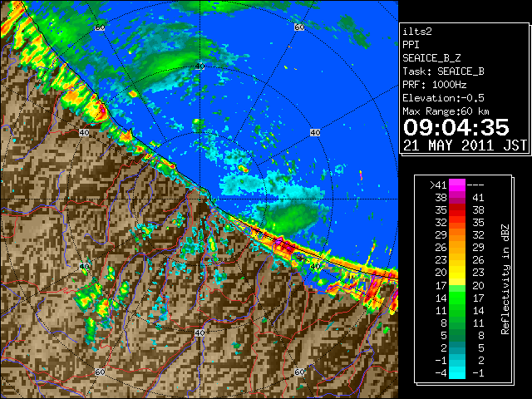Click the 'Max Range:60 km' line
Image resolution: width=532 pixels, height=399 pixels.
click(446, 111)
